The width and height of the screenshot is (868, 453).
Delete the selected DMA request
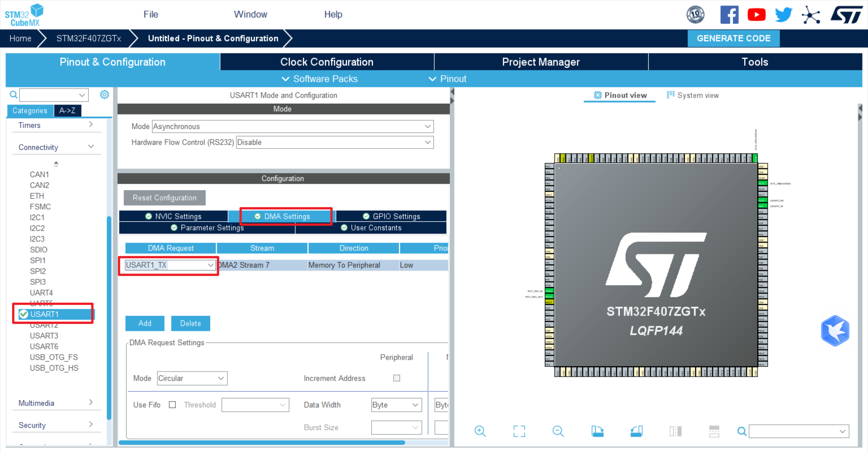point(190,323)
